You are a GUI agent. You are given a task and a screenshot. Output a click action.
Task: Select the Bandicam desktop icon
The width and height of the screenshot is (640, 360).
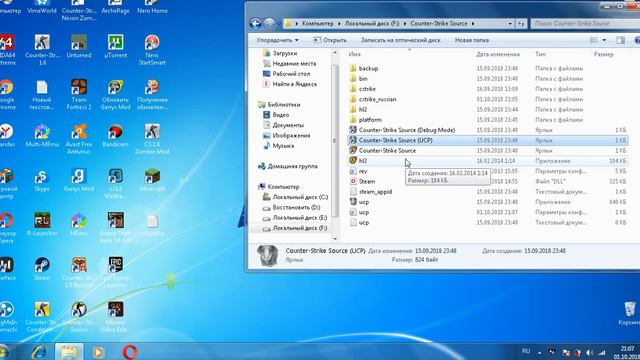116,136
